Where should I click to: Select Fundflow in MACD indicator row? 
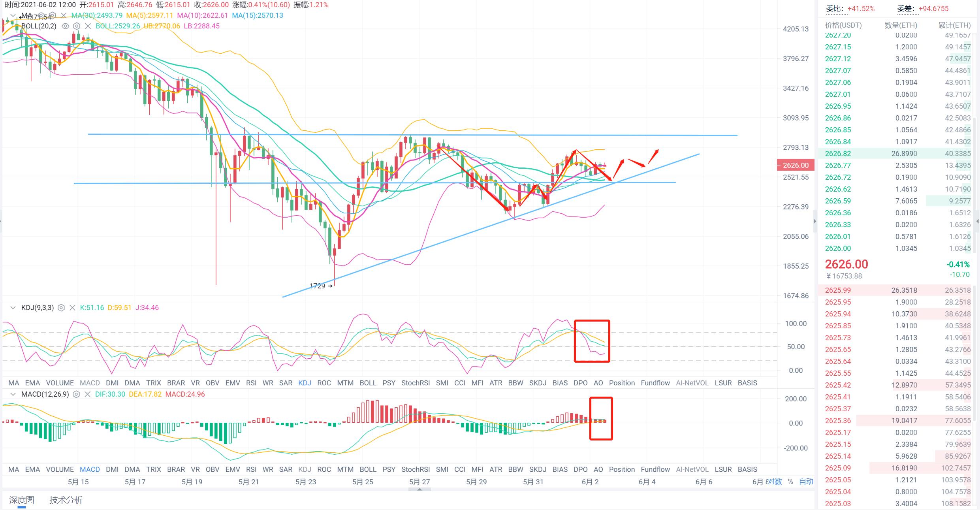(x=655, y=469)
